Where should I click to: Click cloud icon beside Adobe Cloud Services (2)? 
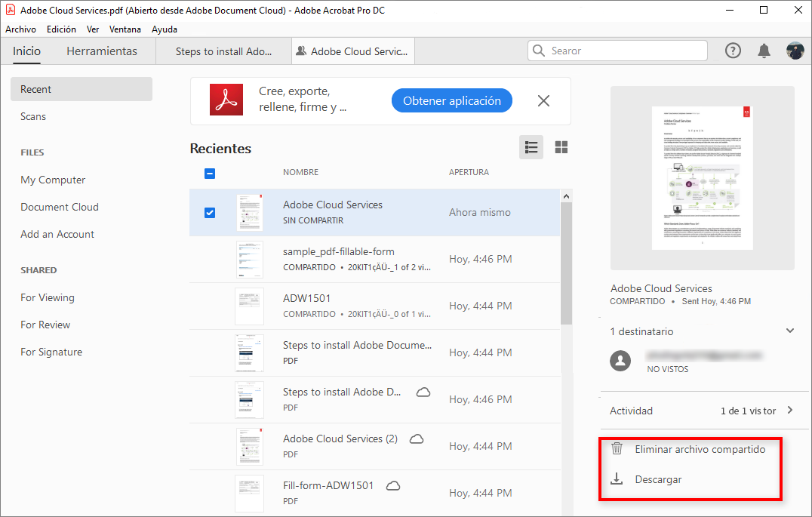pyautogui.click(x=417, y=439)
